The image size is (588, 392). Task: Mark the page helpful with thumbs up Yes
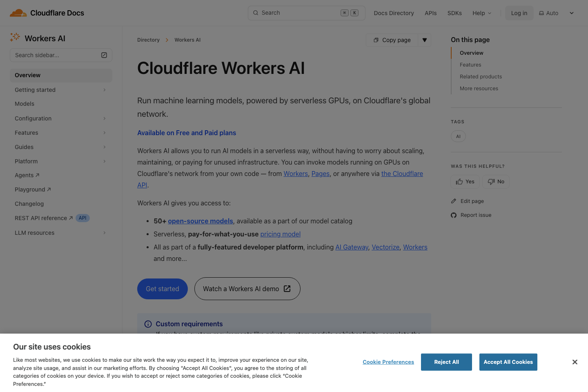(x=465, y=181)
